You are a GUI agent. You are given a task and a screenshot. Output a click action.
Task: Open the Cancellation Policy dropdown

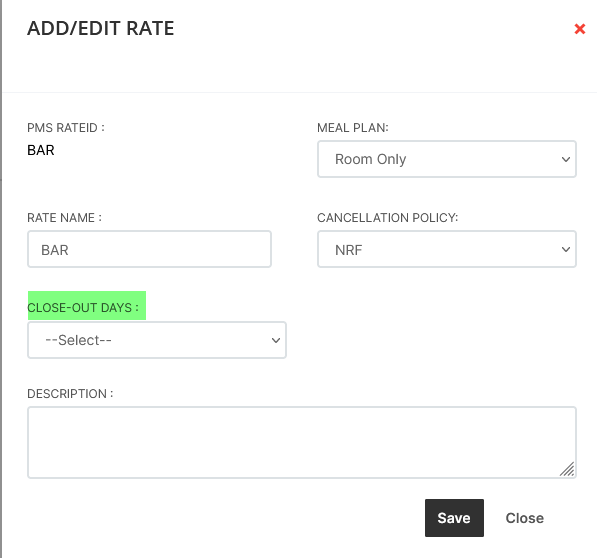[x=447, y=249]
